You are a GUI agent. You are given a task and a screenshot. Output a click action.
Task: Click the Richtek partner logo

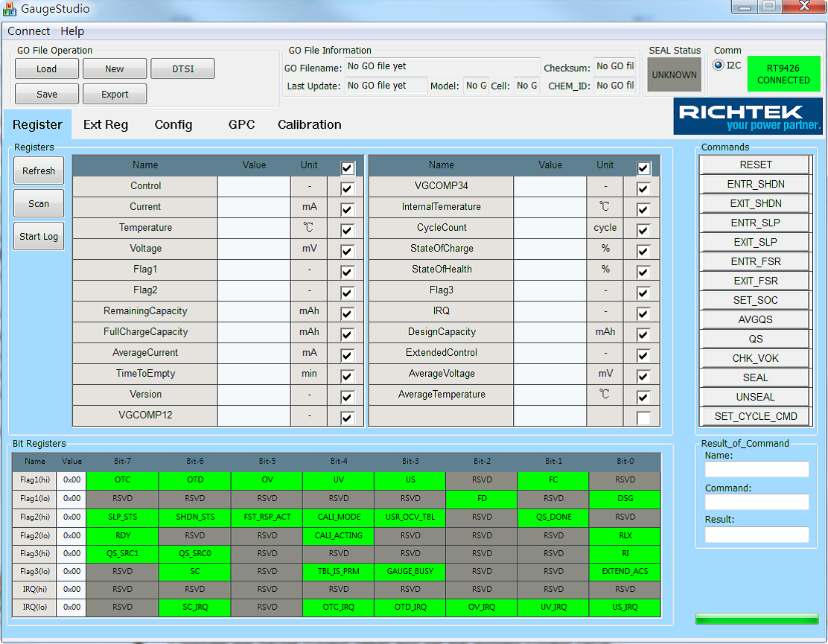point(747,116)
